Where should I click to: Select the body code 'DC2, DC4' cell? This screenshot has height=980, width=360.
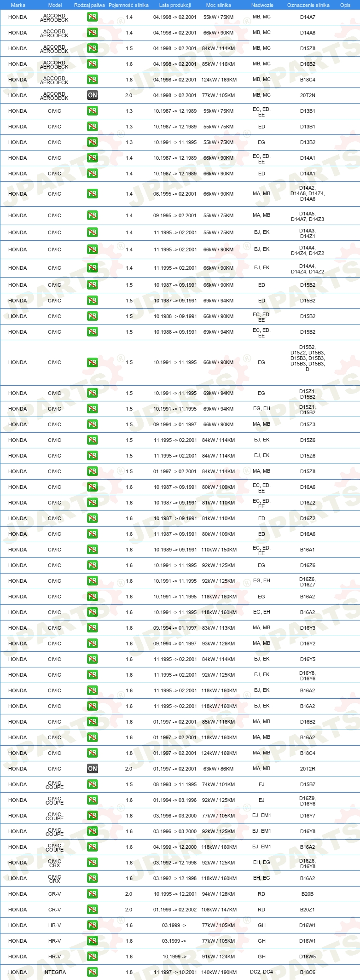point(261,972)
